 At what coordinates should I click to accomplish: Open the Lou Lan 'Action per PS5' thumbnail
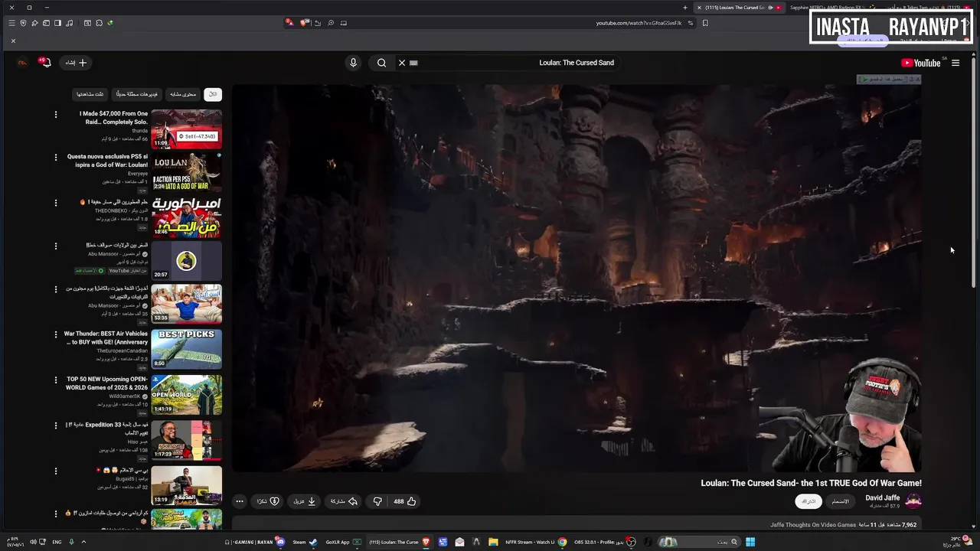coord(186,172)
